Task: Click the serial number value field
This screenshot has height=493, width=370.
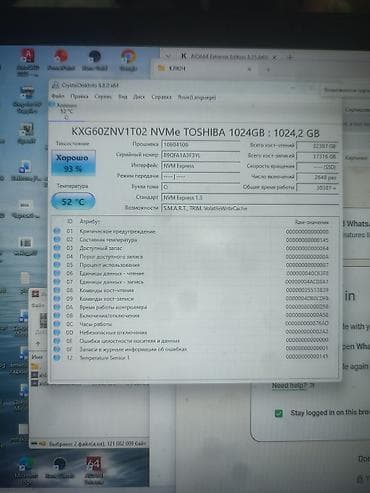Action: click(x=200, y=155)
